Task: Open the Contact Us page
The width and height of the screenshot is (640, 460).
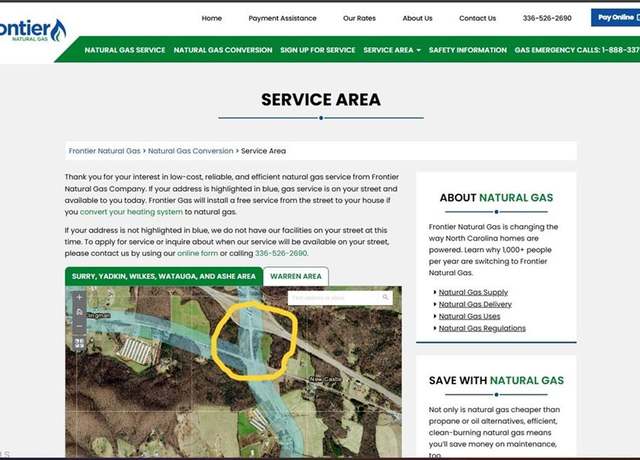Action: (478, 18)
